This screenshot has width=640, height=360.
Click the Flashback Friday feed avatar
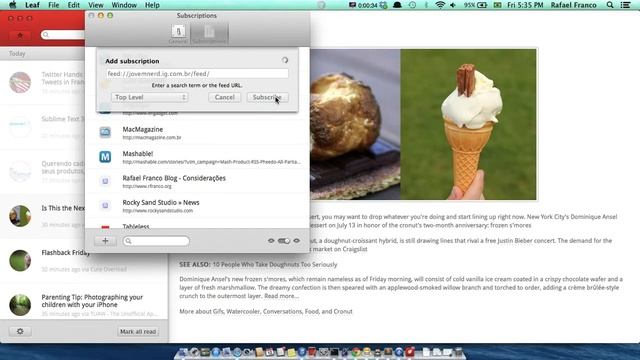20,260
